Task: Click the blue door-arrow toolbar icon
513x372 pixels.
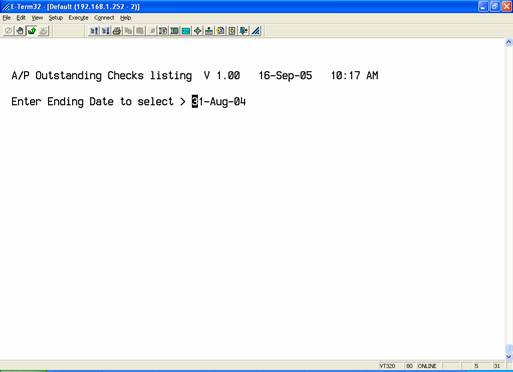Action: click(x=244, y=31)
